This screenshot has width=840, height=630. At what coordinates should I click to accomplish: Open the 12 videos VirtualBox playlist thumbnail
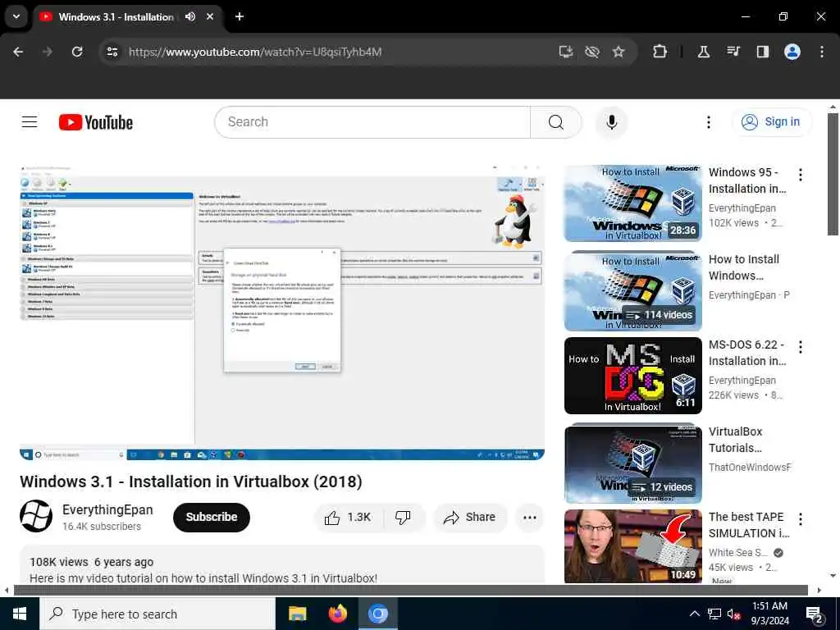click(632, 463)
